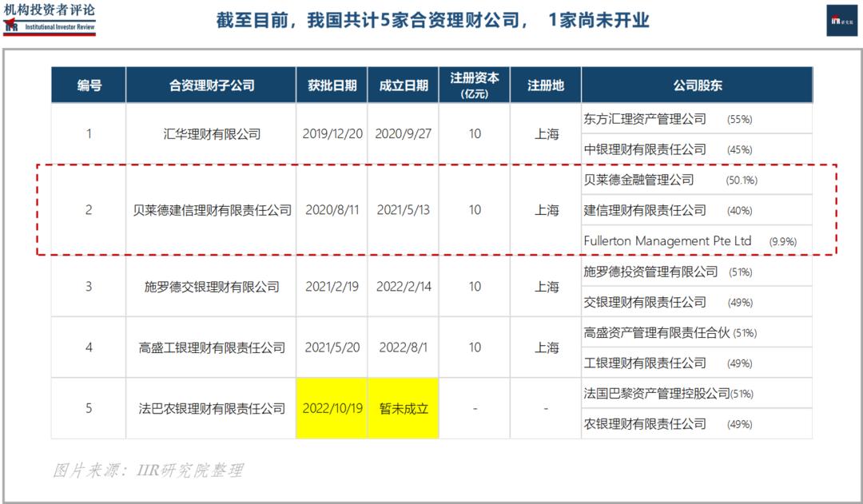This screenshot has width=863, height=504.
Task: Select the yellow 暂未成立 cell
Action: coord(404,408)
